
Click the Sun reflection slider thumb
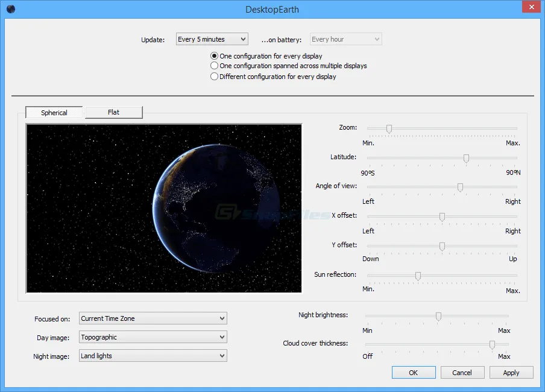(x=418, y=276)
